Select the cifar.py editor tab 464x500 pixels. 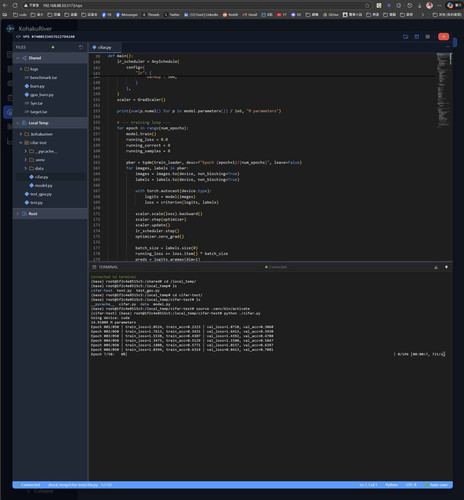point(104,47)
